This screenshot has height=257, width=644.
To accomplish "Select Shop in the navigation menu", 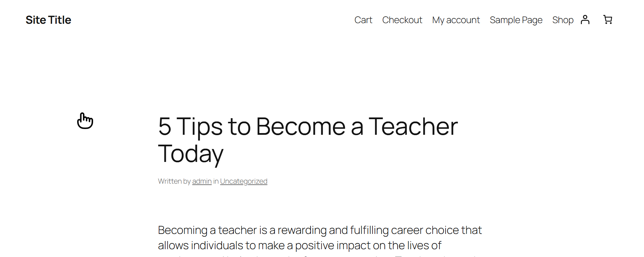I will pyautogui.click(x=563, y=20).
